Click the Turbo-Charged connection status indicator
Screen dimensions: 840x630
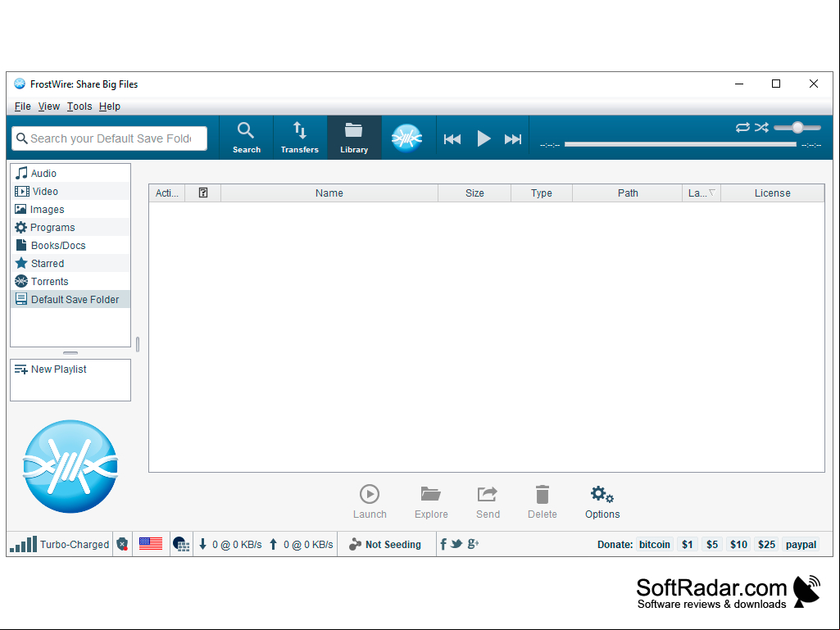[60, 544]
